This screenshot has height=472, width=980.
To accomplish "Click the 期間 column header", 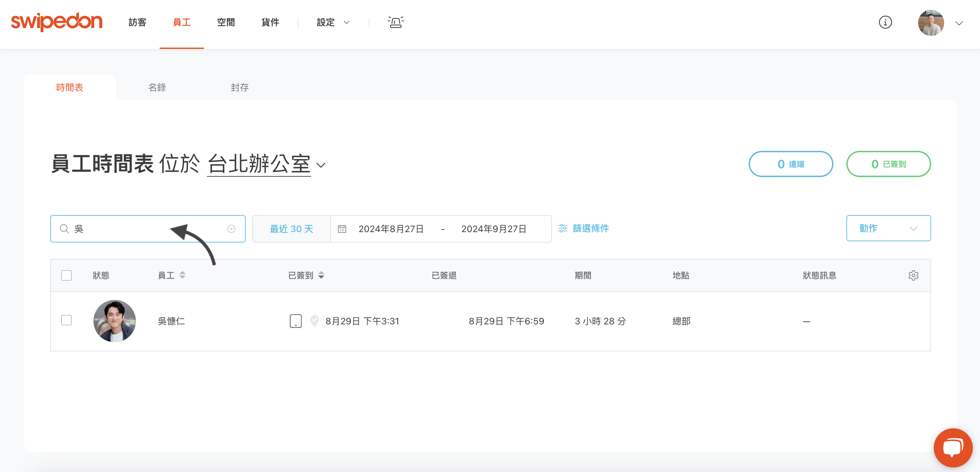I will tap(583, 275).
